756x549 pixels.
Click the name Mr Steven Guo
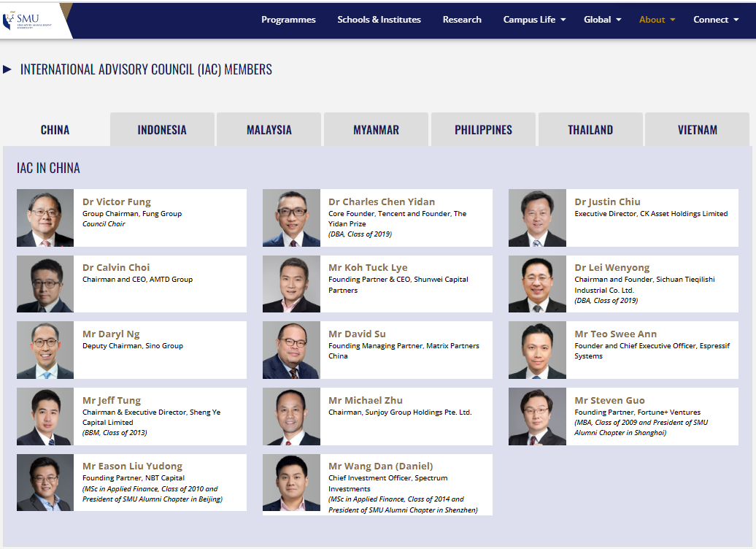tap(610, 400)
